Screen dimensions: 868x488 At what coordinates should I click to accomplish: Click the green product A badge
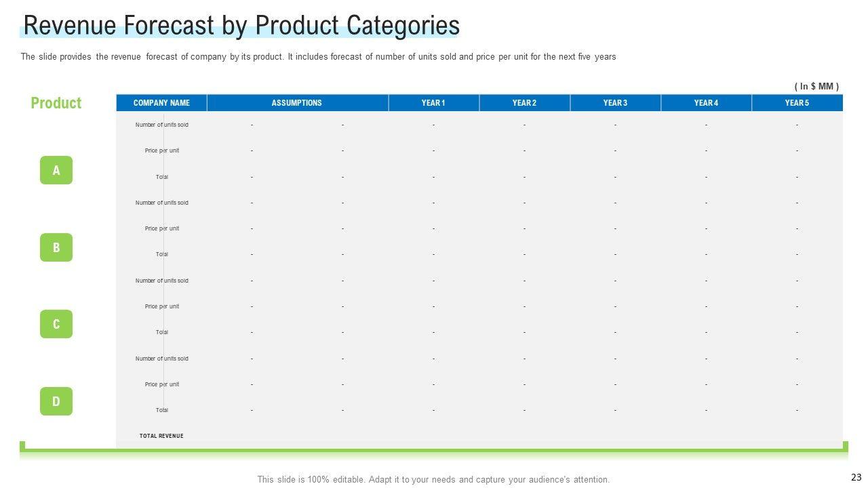coord(56,170)
